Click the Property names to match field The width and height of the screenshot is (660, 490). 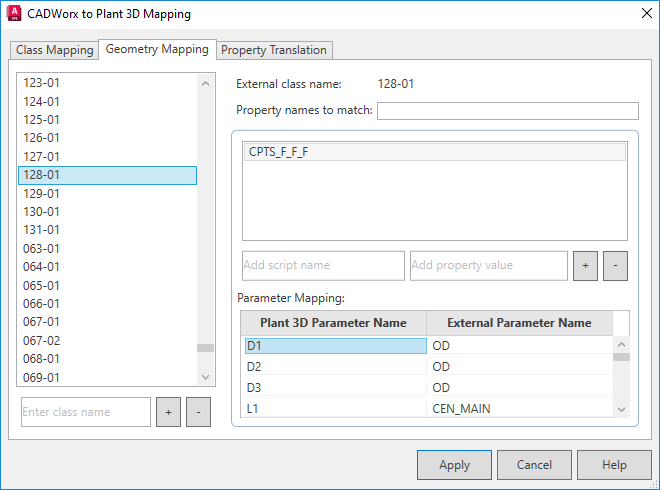click(x=507, y=111)
